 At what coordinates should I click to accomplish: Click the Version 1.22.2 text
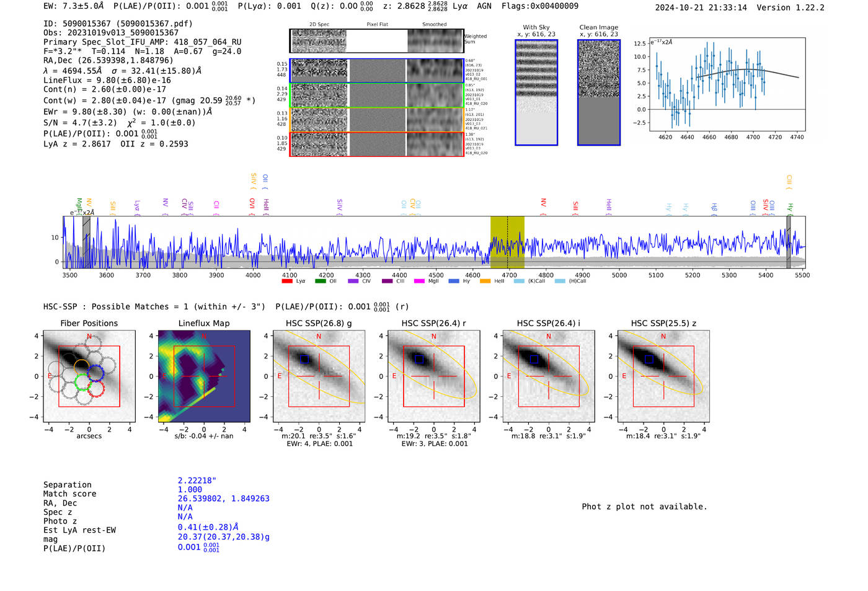790,7
